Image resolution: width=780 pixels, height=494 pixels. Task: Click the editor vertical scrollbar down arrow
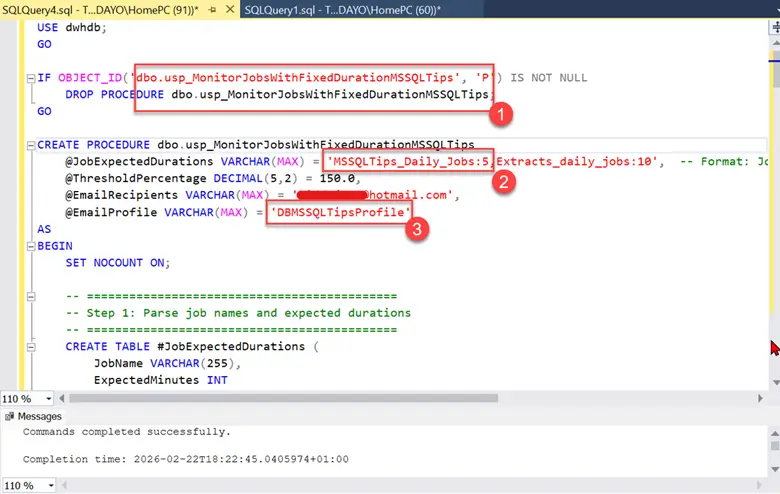click(x=776, y=382)
